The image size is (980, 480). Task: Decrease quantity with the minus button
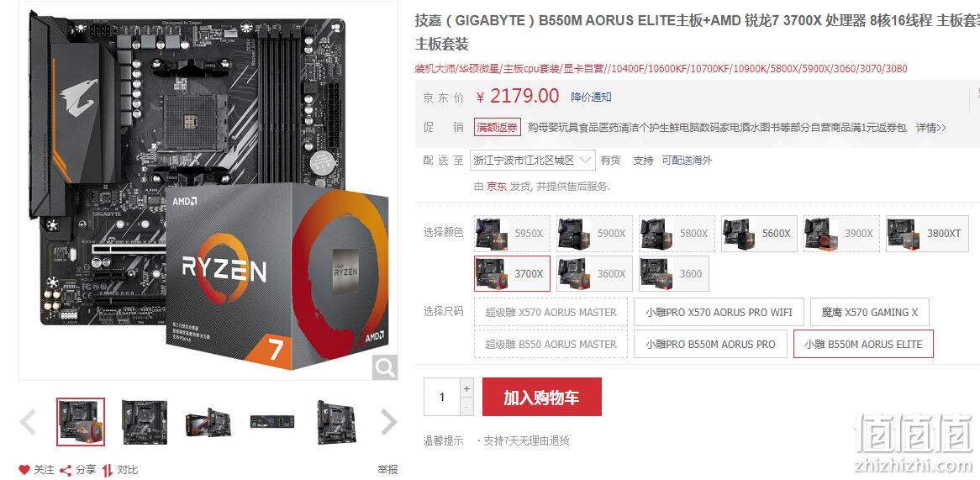[466, 407]
